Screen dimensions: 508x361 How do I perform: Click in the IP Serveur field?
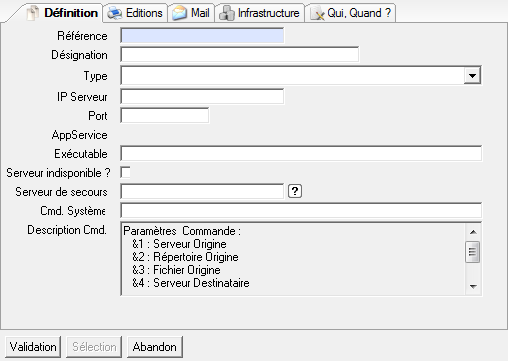pos(202,97)
